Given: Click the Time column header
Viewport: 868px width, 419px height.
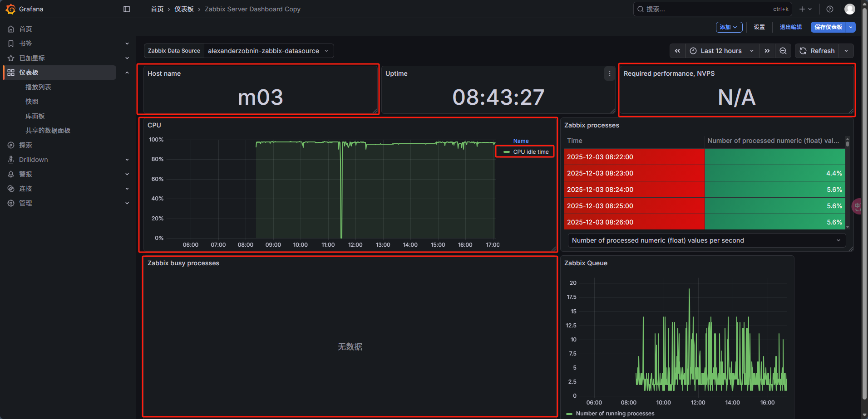Looking at the screenshot, I should coord(575,141).
